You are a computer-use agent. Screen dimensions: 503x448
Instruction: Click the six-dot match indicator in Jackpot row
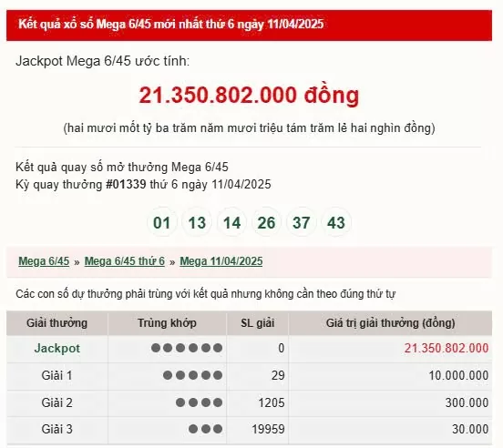187,348
